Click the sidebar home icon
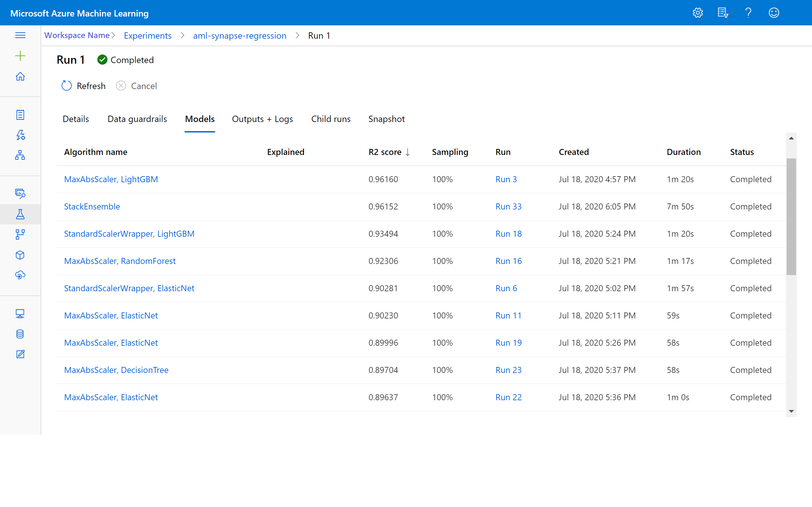Viewport: 812px width, 507px height. 20,76
